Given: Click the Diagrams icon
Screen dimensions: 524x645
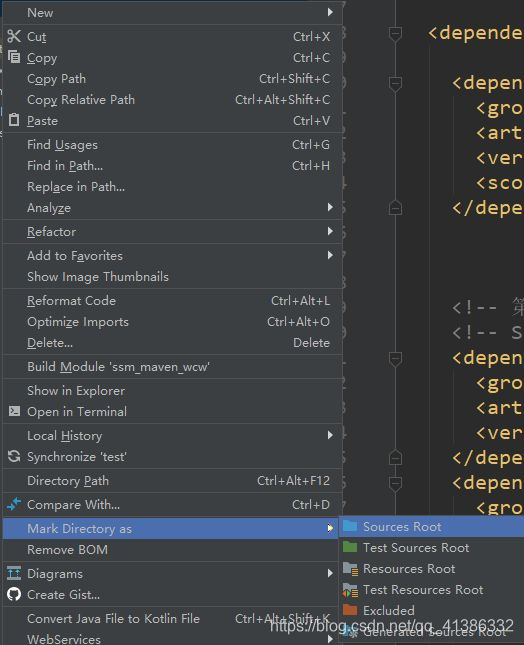Looking at the screenshot, I should [14, 573].
